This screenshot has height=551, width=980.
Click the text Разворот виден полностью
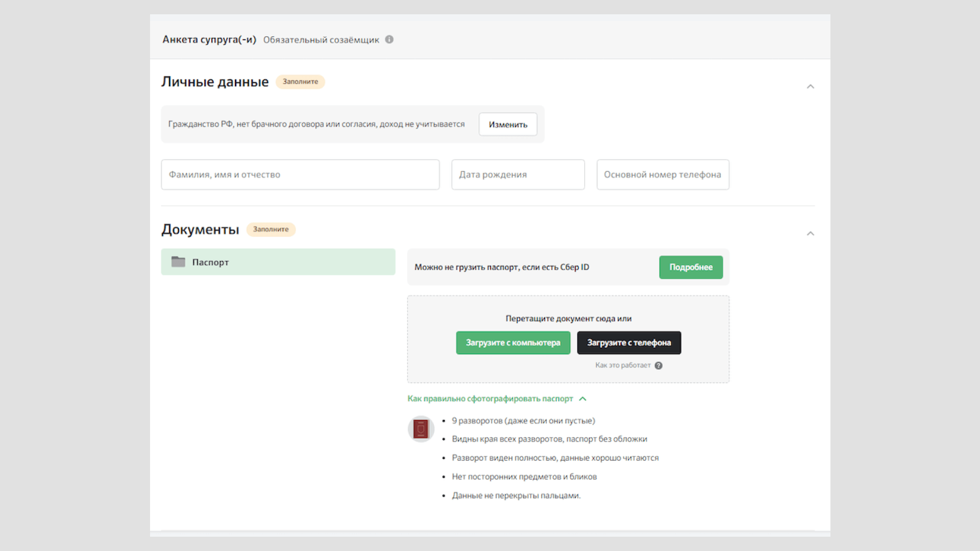point(504,458)
